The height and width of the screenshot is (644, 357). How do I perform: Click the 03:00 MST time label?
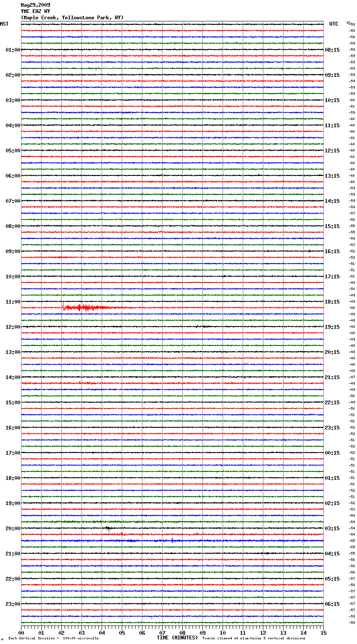tap(13, 100)
